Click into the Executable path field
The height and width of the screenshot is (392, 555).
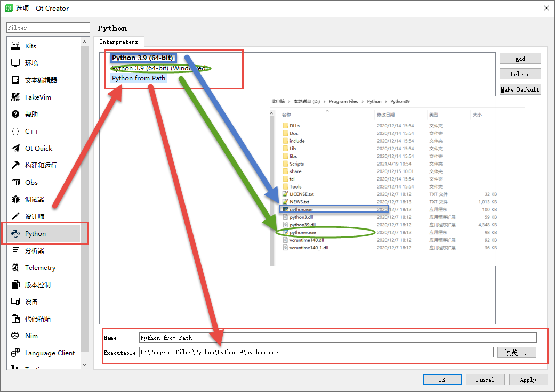coord(317,352)
